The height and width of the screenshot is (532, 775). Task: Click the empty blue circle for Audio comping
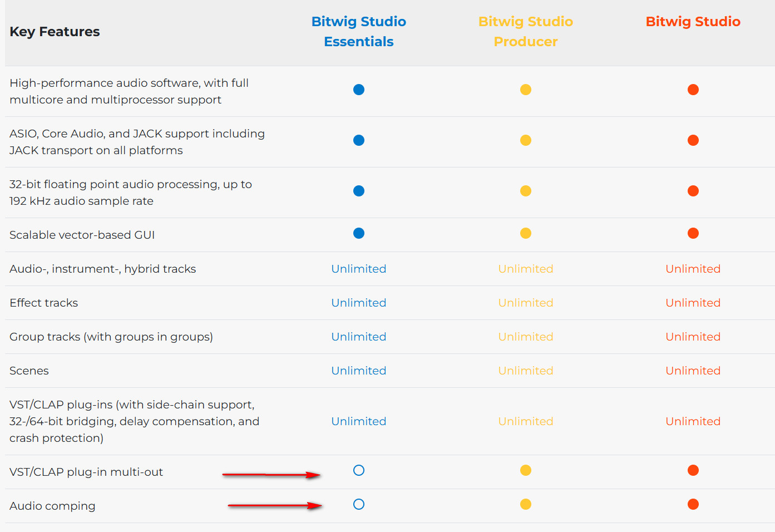tap(359, 504)
